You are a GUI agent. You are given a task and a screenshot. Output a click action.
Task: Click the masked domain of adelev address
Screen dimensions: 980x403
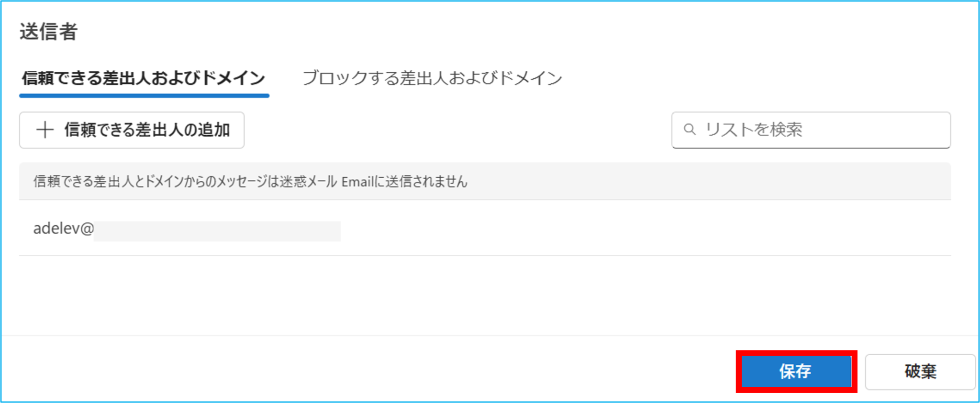pyautogui.click(x=217, y=231)
